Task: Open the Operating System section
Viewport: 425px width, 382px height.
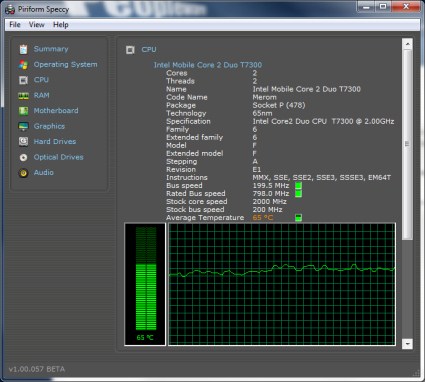Action: (x=65, y=65)
